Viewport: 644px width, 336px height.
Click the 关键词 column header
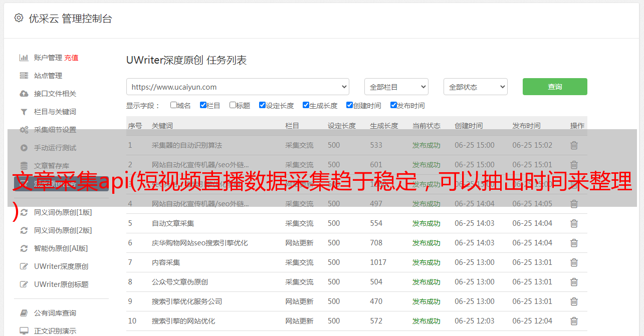click(162, 126)
